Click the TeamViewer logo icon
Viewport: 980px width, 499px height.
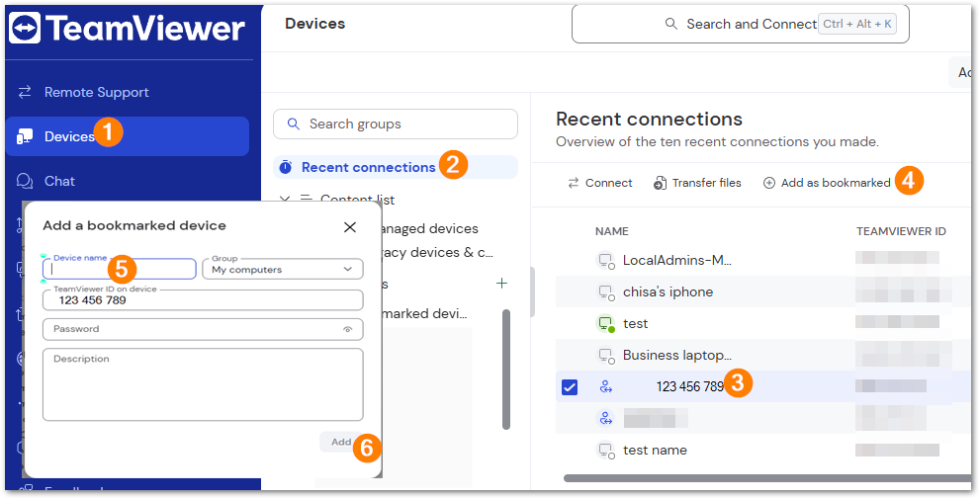point(25,28)
